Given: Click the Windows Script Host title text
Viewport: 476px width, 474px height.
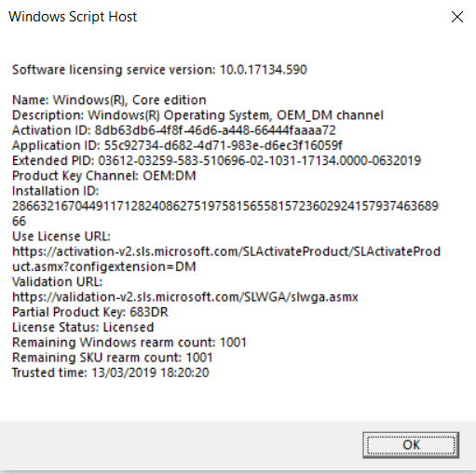Looking at the screenshot, I should (73, 17).
